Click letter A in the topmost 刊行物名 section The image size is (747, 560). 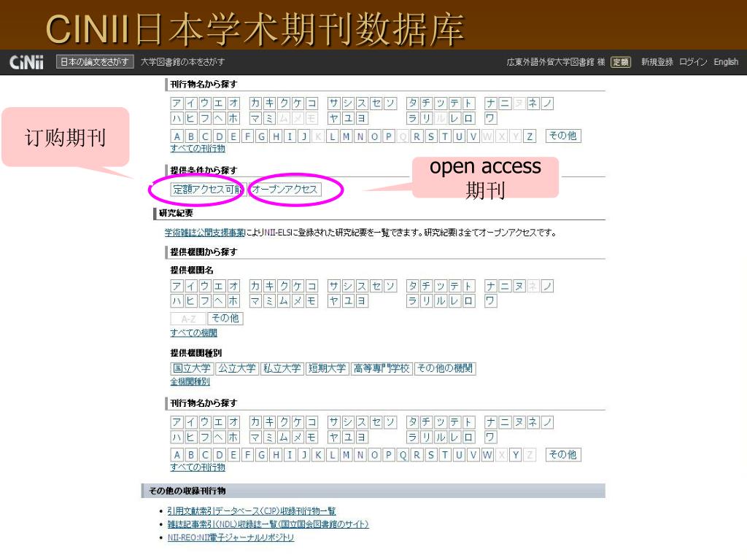(x=177, y=136)
